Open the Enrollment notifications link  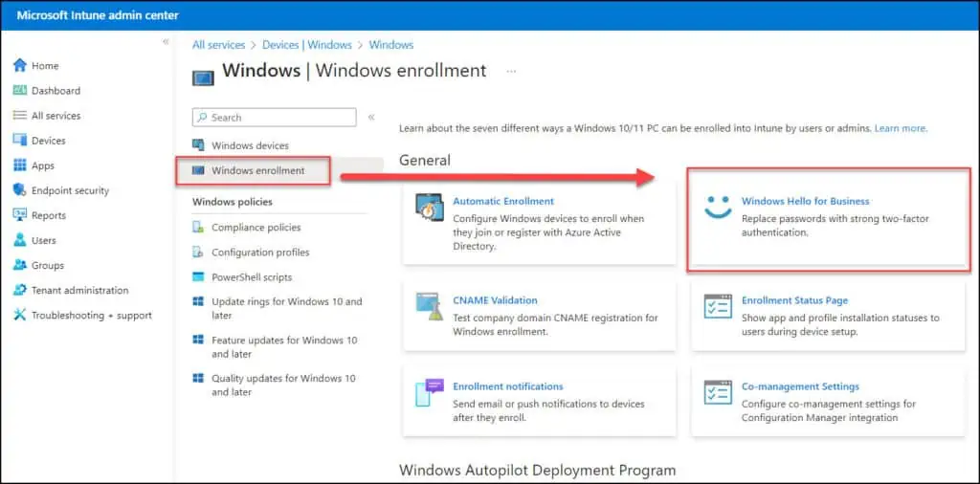point(508,386)
